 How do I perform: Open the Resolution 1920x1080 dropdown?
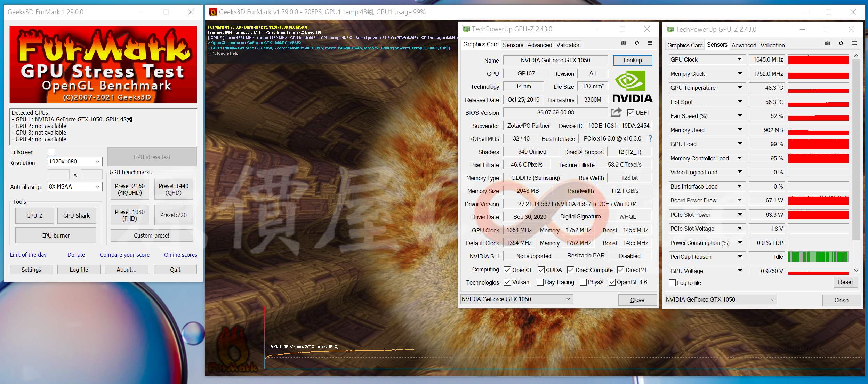(x=75, y=161)
